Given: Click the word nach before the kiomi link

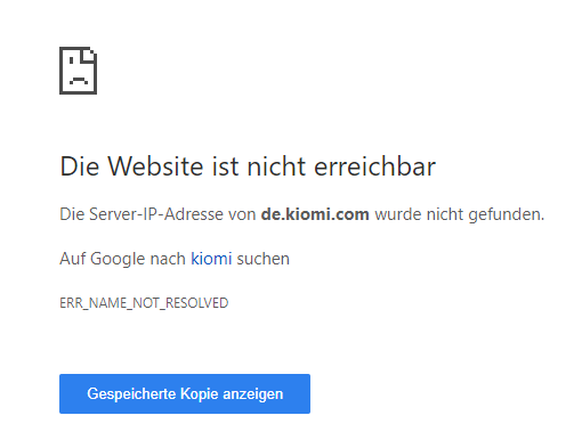Looking at the screenshot, I should pos(167,258).
